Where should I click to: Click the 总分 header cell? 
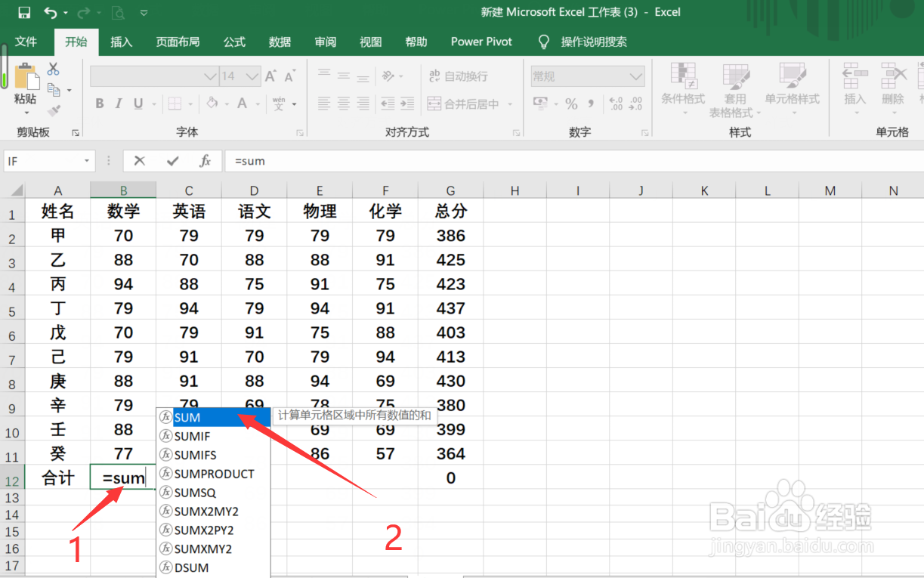(450, 212)
